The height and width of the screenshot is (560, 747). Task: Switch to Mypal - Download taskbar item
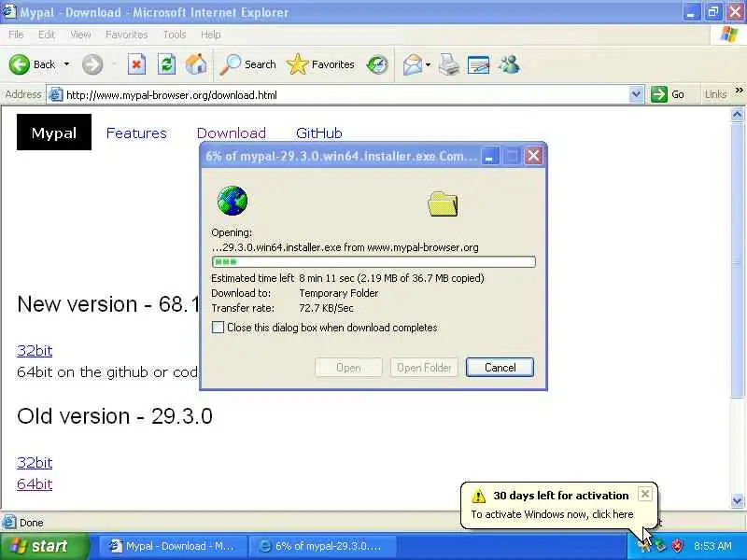173,546
